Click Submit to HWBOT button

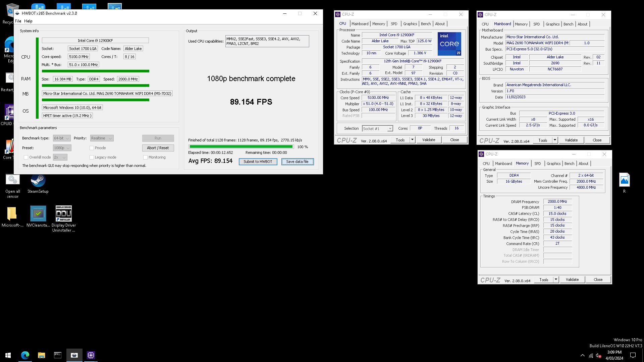[258, 162]
